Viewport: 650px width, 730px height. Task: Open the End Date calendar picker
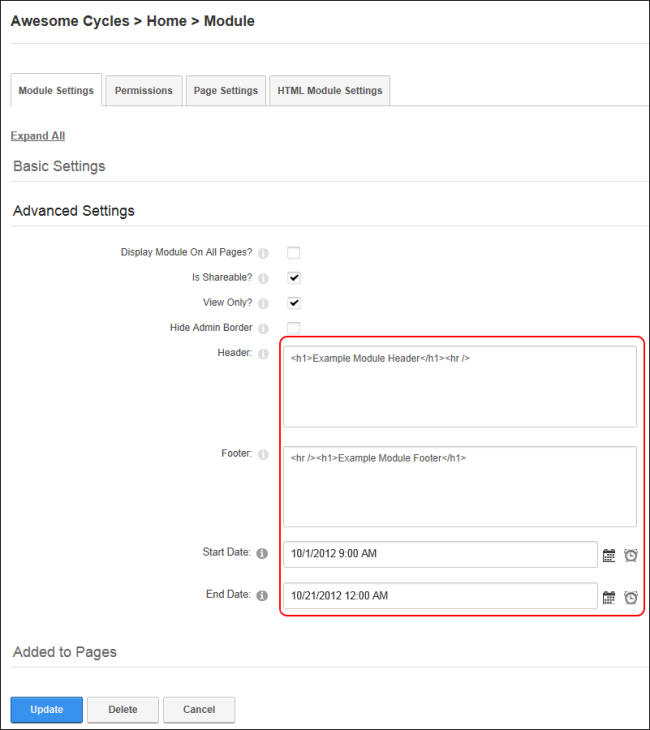tap(609, 597)
